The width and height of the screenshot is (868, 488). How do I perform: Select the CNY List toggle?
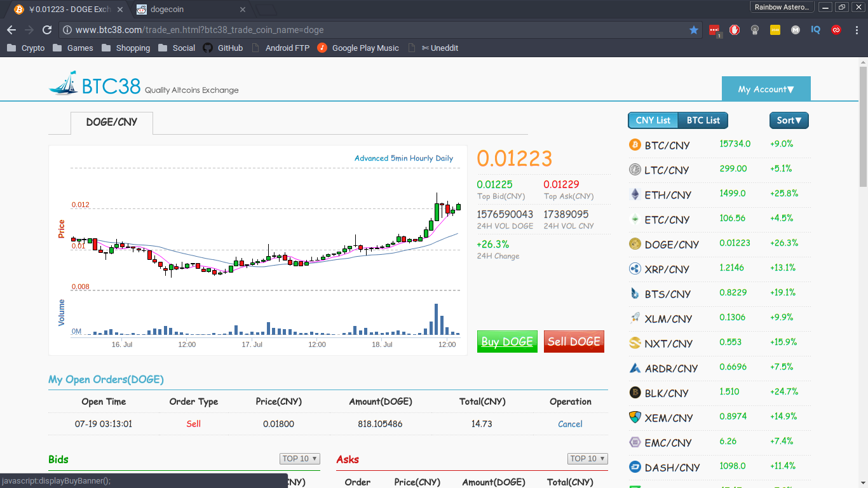click(653, 121)
